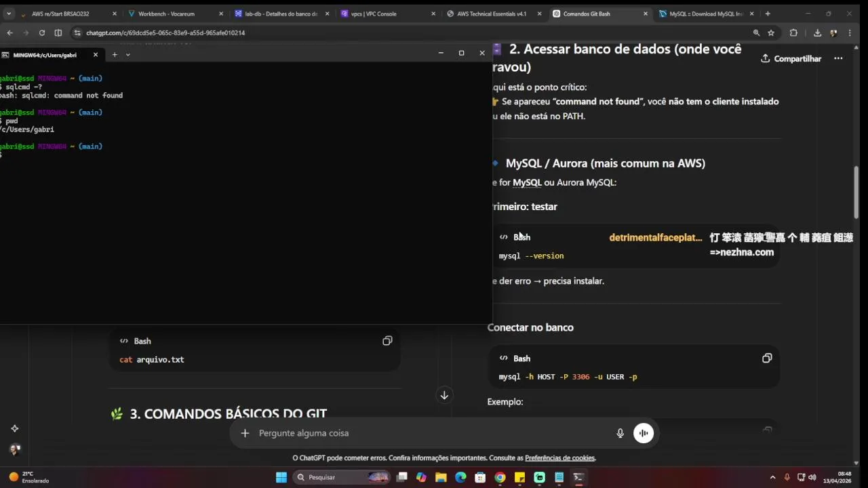Focus the chatgpt.com address bar

[x=407, y=33]
